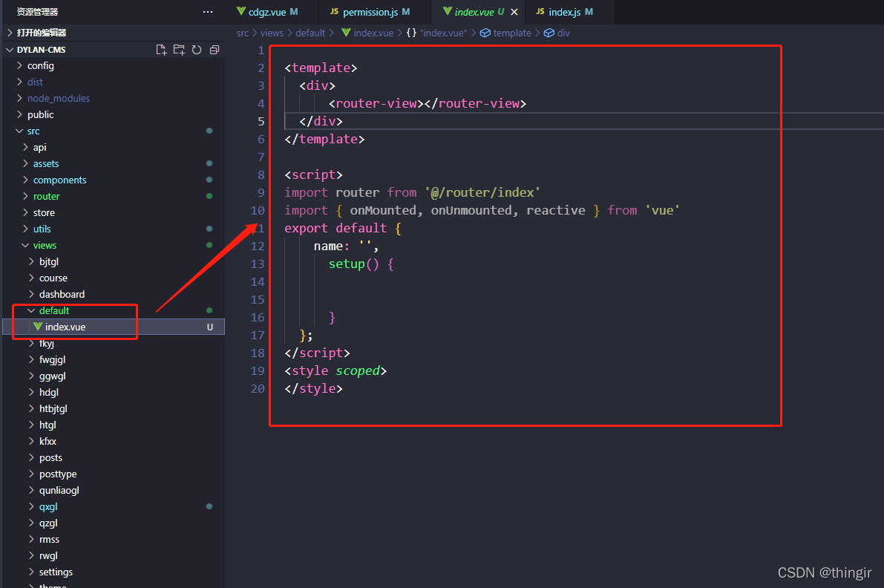Expand the config folder

pos(114,65)
